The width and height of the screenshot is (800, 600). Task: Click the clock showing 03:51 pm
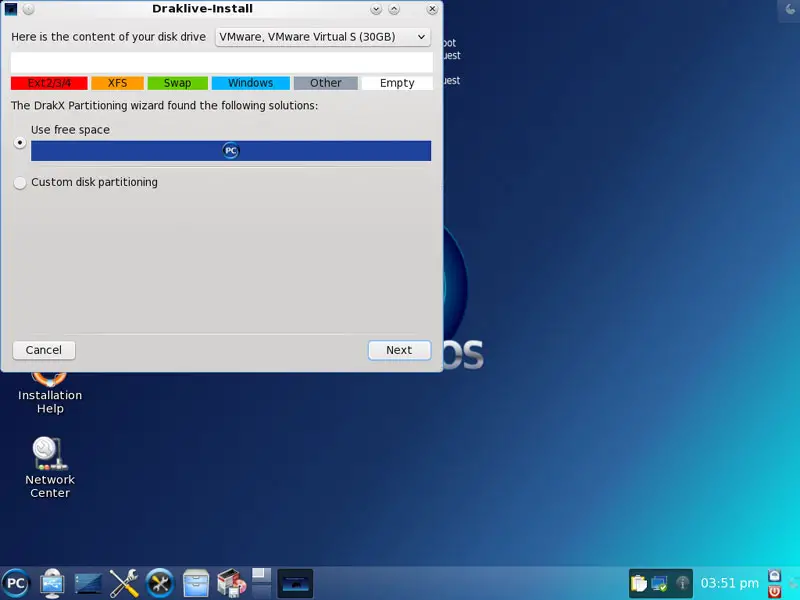[729, 583]
